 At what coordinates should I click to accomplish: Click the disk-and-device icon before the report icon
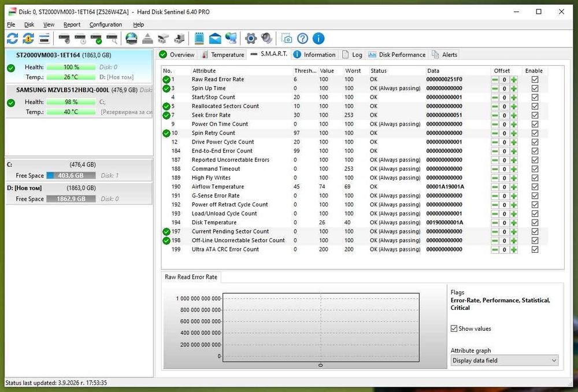179,38
